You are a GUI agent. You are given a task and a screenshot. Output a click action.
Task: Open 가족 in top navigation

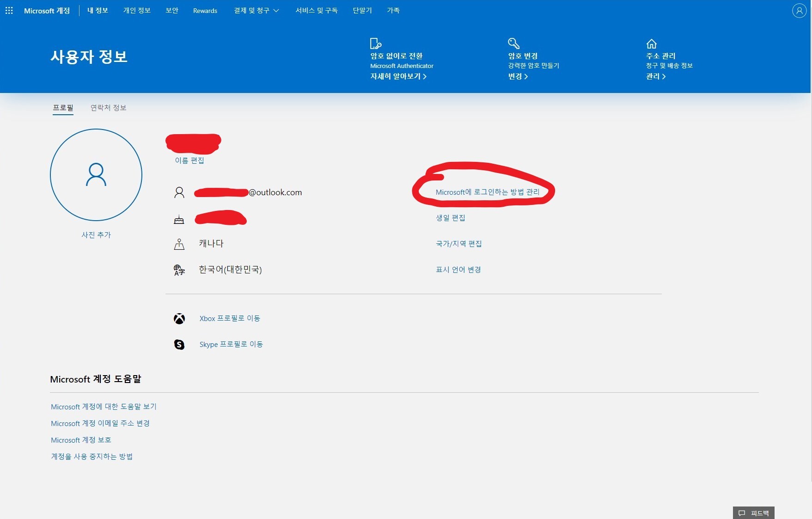point(393,11)
